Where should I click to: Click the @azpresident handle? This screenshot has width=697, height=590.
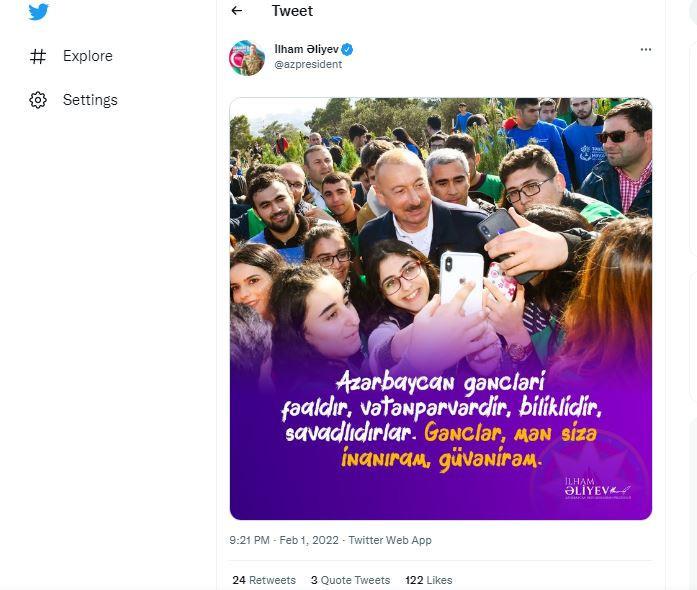(308, 64)
